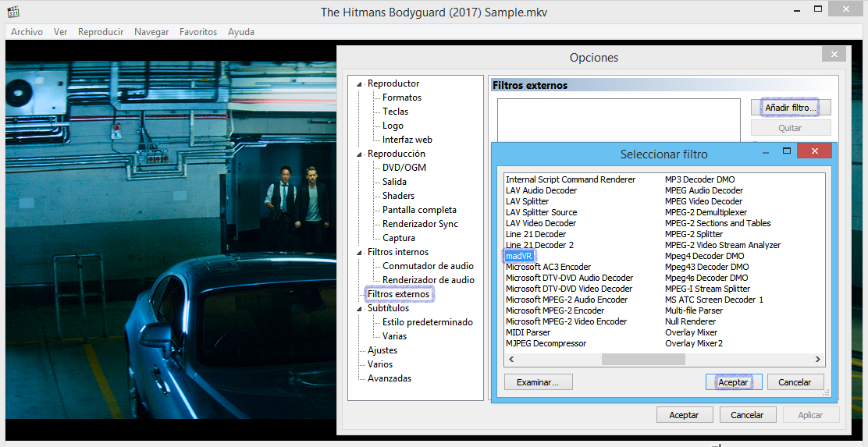Image resolution: width=868 pixels, height=447 pixels.
Task: Select Interfaz web in options tree
Action: [407, 140]
